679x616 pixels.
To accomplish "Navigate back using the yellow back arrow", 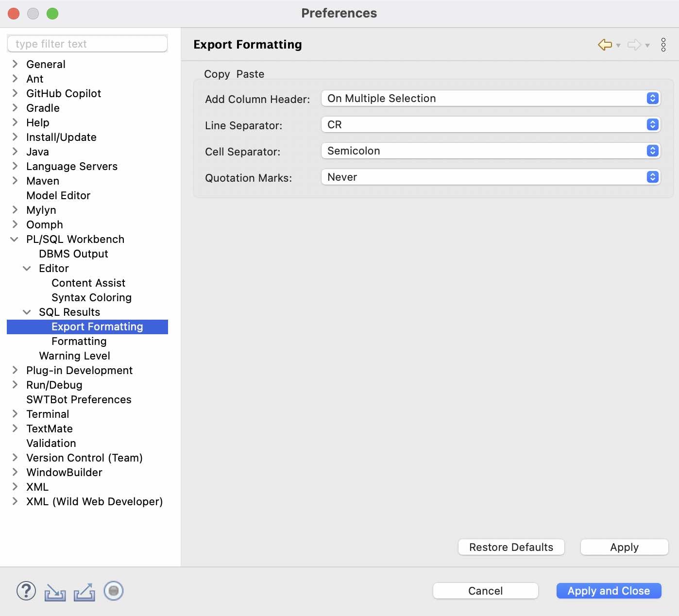I will tap(604, 45).
